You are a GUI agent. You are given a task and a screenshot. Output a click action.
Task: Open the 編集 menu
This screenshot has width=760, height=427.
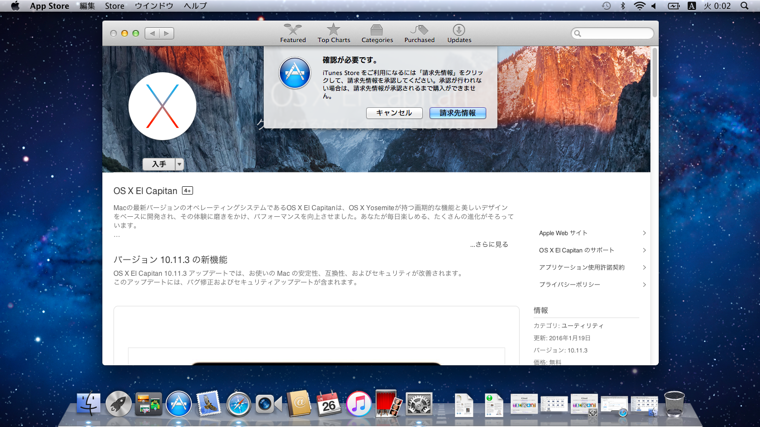pyautogui.click(x=87, y=6)
